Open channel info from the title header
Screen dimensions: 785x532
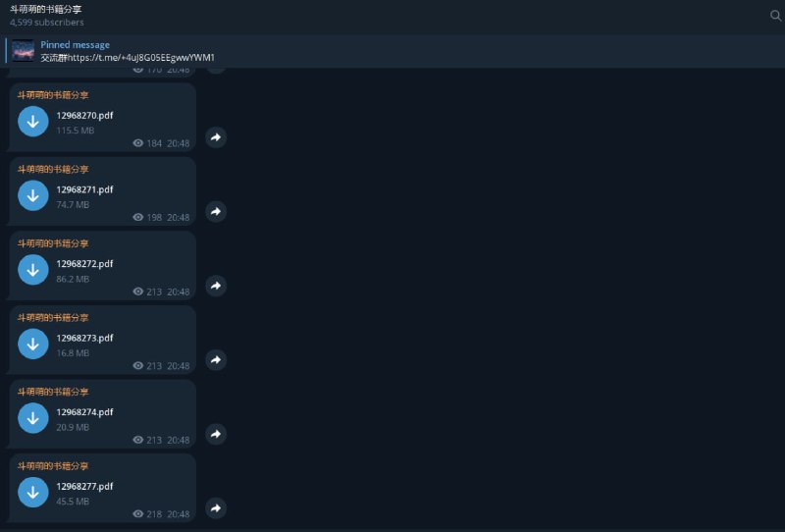46,9
